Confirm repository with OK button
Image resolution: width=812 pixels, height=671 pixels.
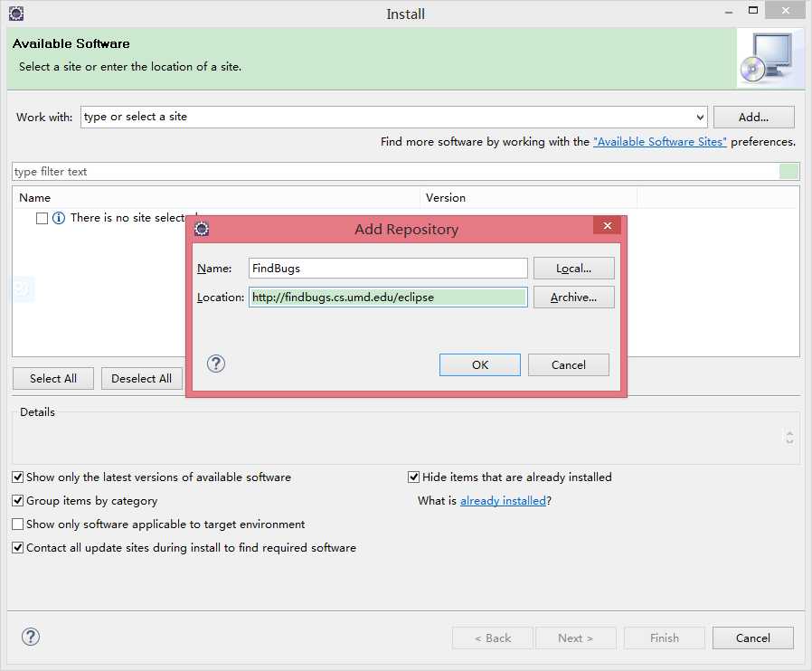pyautogui.click(x=480, y=365)
